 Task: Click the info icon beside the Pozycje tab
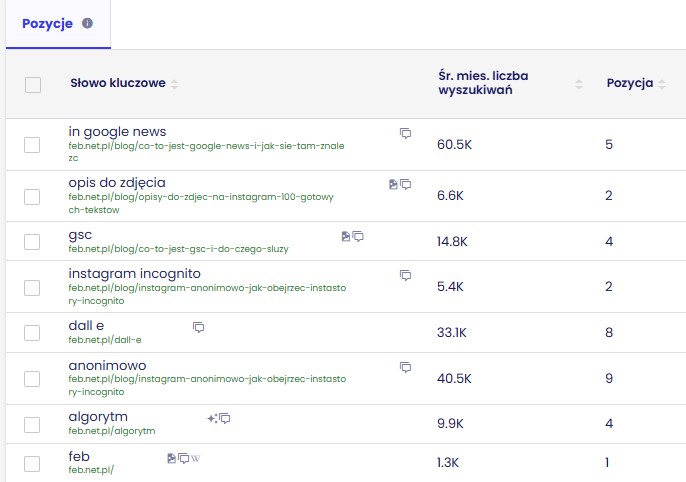87,23
